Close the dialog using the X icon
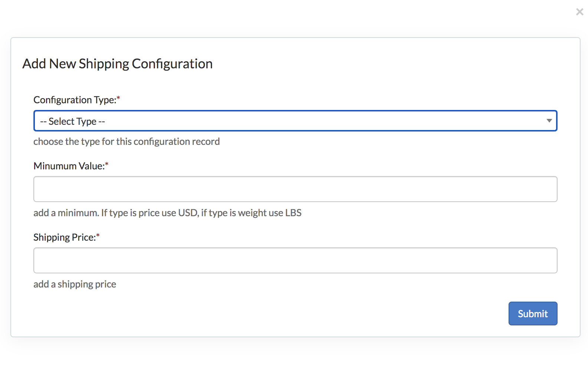Screen dimensions: 588x367 [579, 12]
